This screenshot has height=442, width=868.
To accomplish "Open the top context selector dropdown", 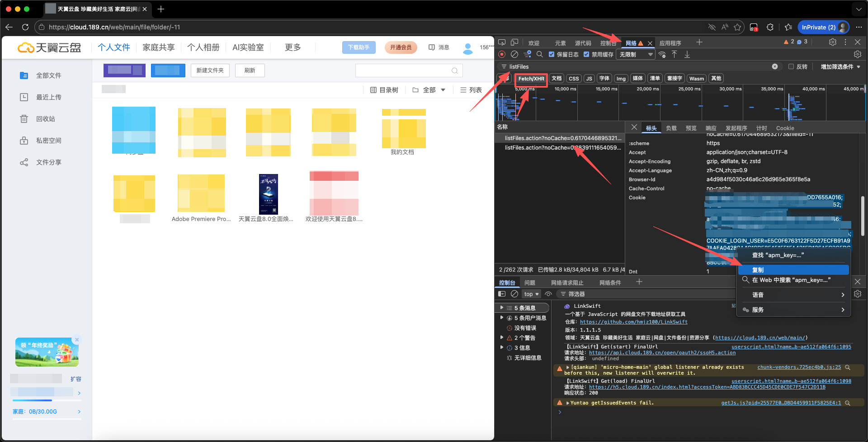I will [x=531, y=294].
